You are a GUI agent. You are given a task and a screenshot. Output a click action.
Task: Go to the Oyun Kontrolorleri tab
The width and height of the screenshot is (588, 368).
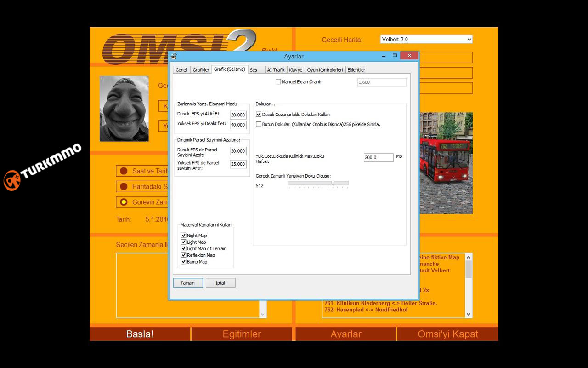tap(325, 70)
